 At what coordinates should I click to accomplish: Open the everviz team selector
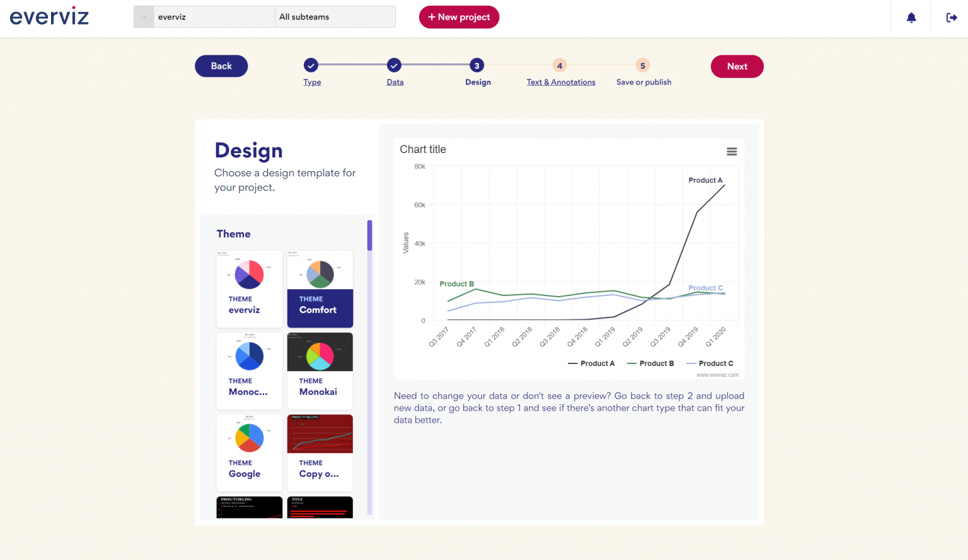[x=214, y=16]
